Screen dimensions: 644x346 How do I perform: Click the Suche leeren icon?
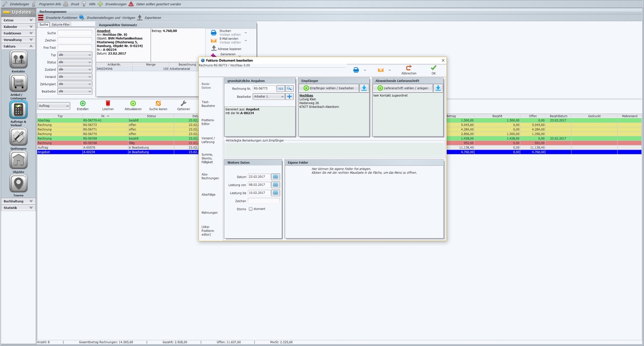pos(158,103)
